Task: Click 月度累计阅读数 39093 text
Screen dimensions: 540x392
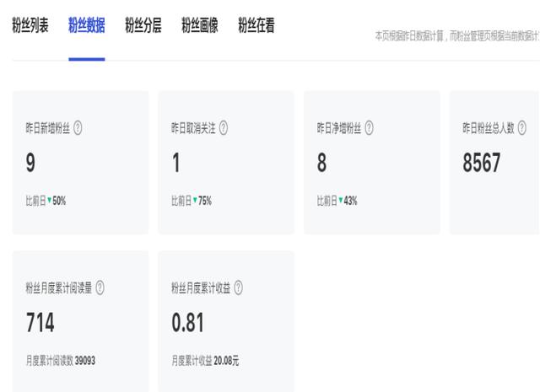Action: tap(61, 360)
